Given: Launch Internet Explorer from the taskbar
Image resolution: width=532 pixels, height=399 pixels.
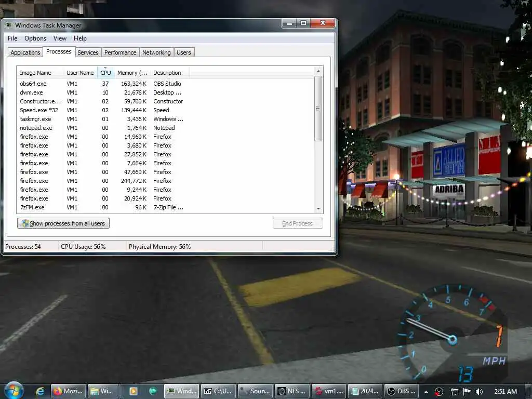Looking at the screenshot, I should point(40,391).
